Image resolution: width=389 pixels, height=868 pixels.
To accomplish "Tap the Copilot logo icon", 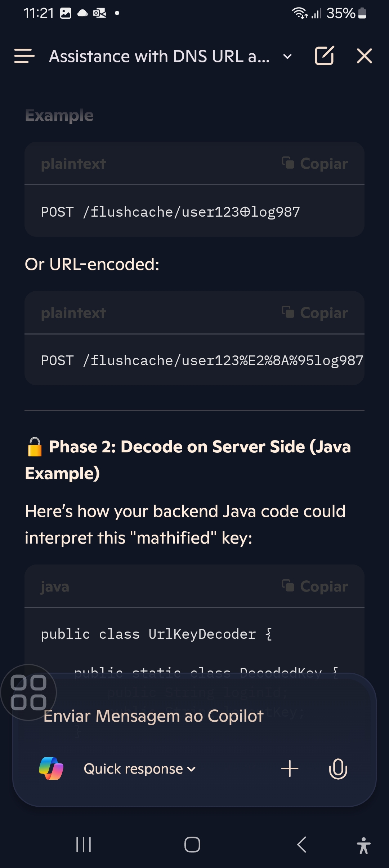I will [51, 769].
